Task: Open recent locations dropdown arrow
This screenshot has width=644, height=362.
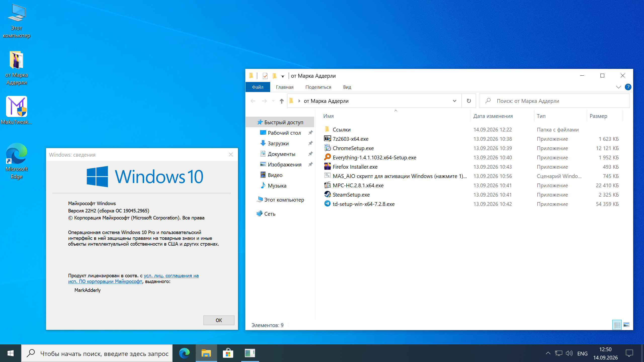Action: click(273, 101)
